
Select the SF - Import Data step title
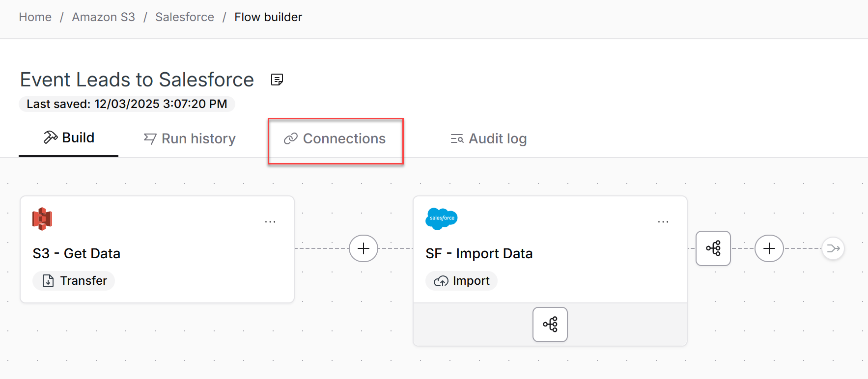pyautogui.click(x=479, y=253)
